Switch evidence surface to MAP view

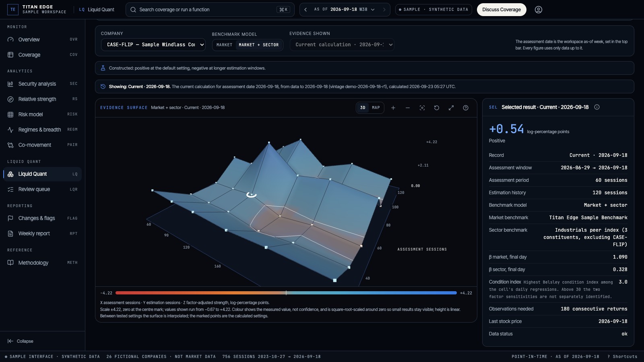pos(376,108)
